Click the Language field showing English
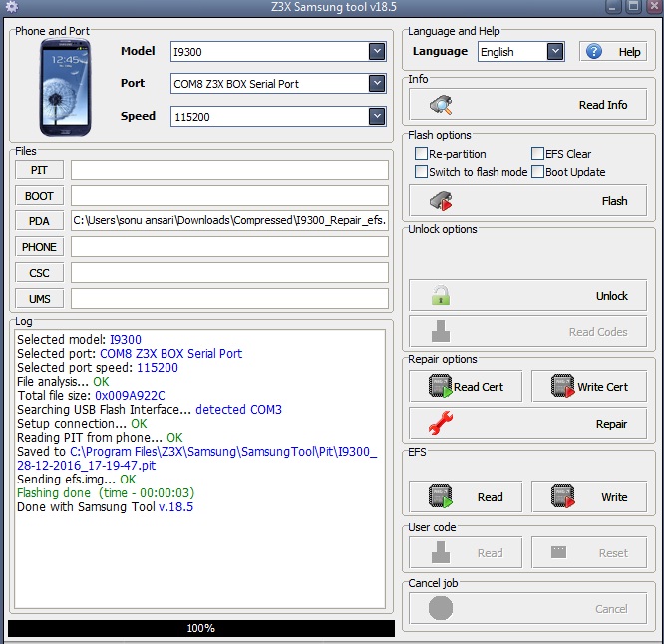Image resolution: width=664 pixels, height=644 pixels. [x=520, y=51]
